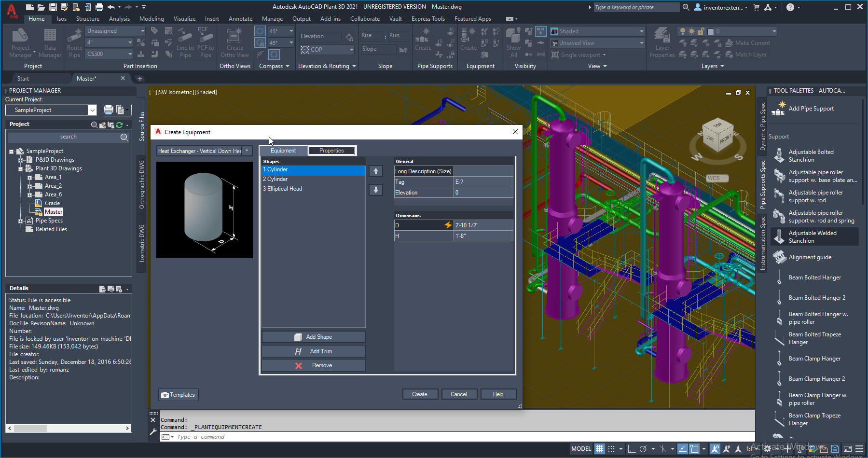Click the lightning override icon in the D row

[448, 225]
